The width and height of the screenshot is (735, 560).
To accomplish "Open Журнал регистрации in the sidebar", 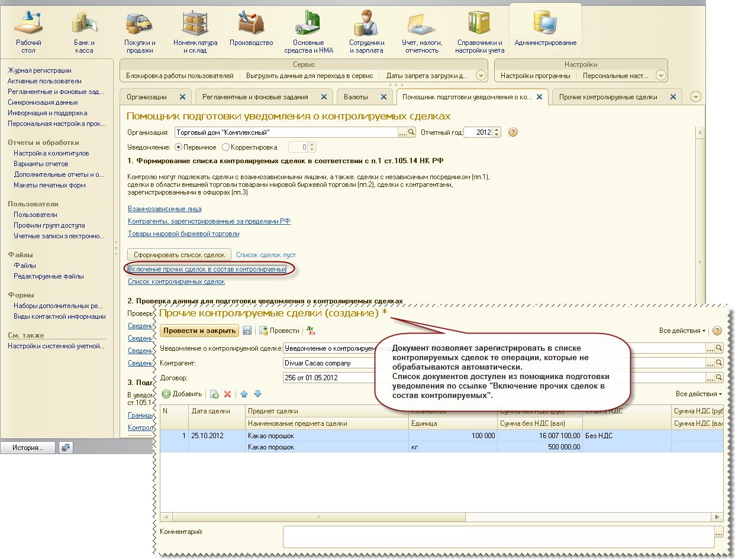I will click(x=39, y=70).
